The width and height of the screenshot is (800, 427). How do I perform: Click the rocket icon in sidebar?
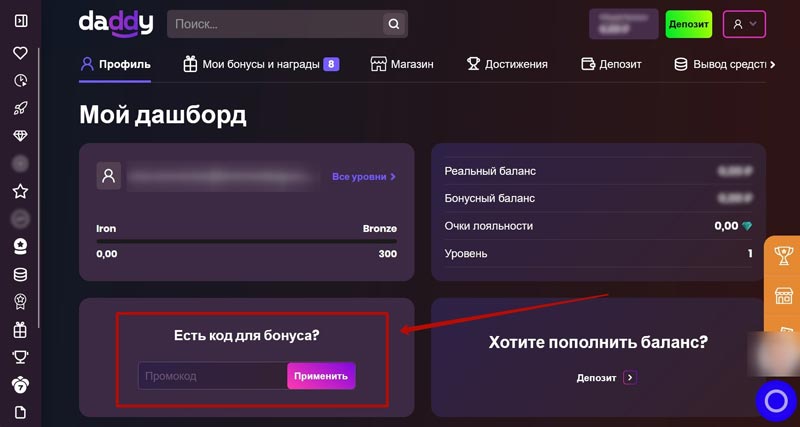(20, 108)
